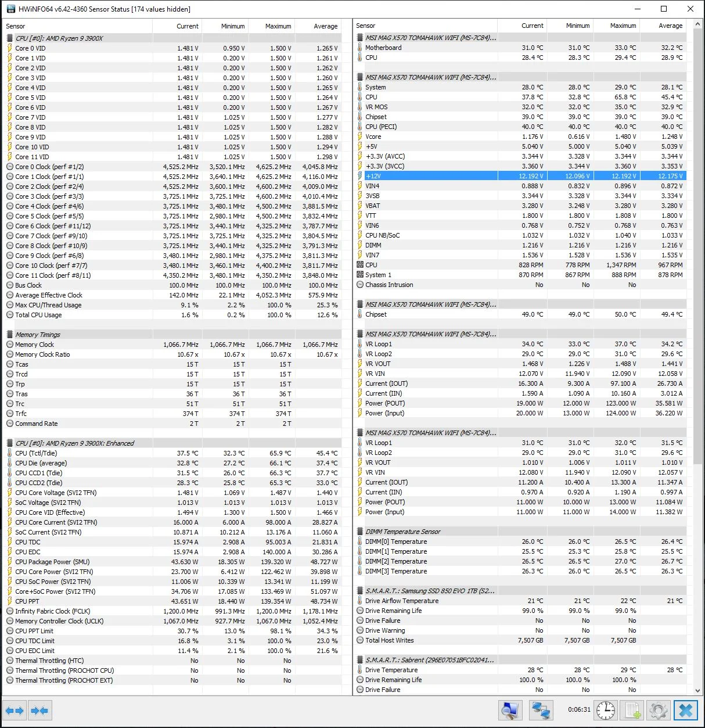Select the Thermal Throttling (HTC) row
Image resolution: width=705 pixels, height=728 pixels.
pos(173,661)
